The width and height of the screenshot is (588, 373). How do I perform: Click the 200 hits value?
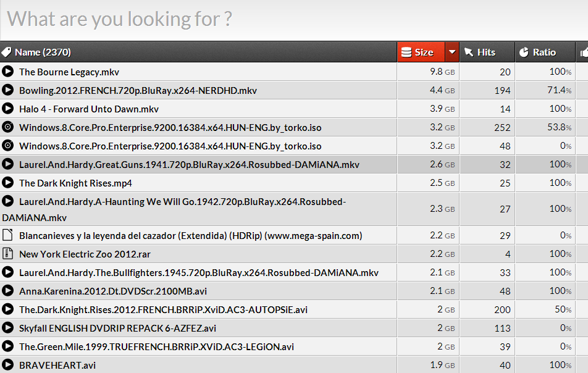tap(502, 310)
